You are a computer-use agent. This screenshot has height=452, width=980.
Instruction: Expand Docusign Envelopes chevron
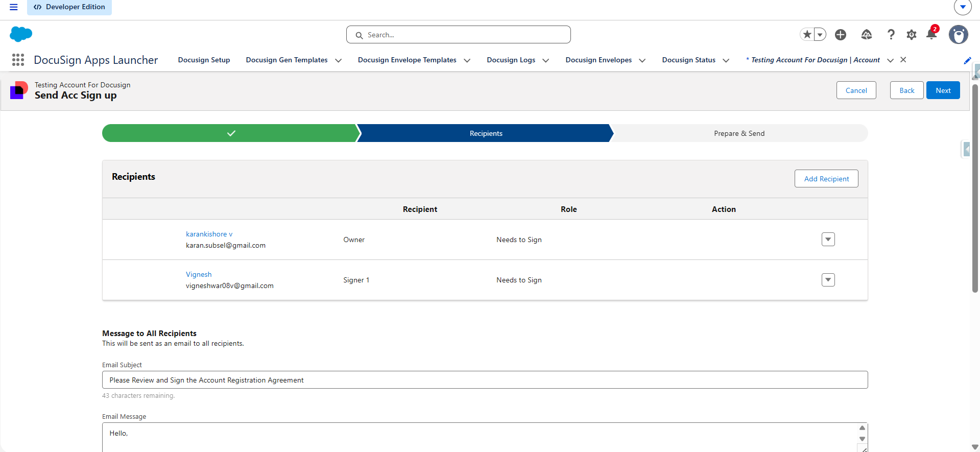[642, 60]
